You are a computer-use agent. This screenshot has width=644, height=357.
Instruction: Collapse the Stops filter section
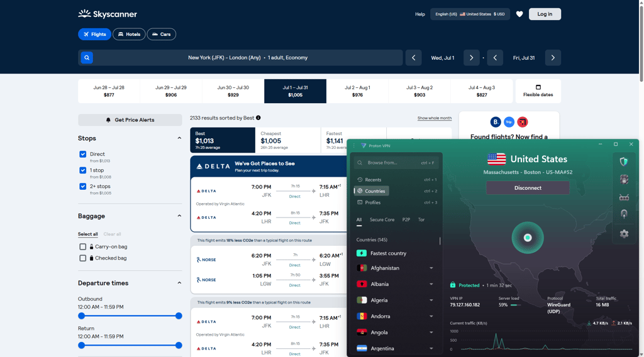(179, 138)
